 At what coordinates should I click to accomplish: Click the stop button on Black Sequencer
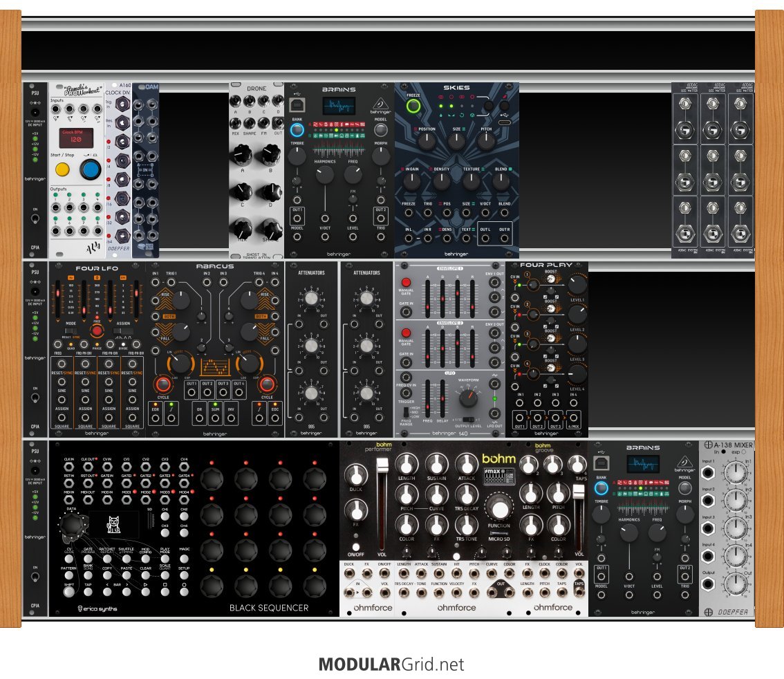click(x=165, y=591)
